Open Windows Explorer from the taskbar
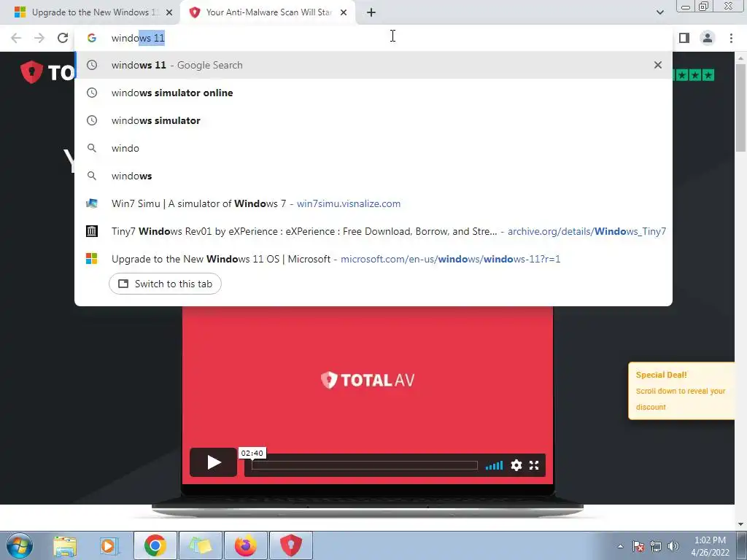Screen dimensions: 747x560 tap(65, 545)
